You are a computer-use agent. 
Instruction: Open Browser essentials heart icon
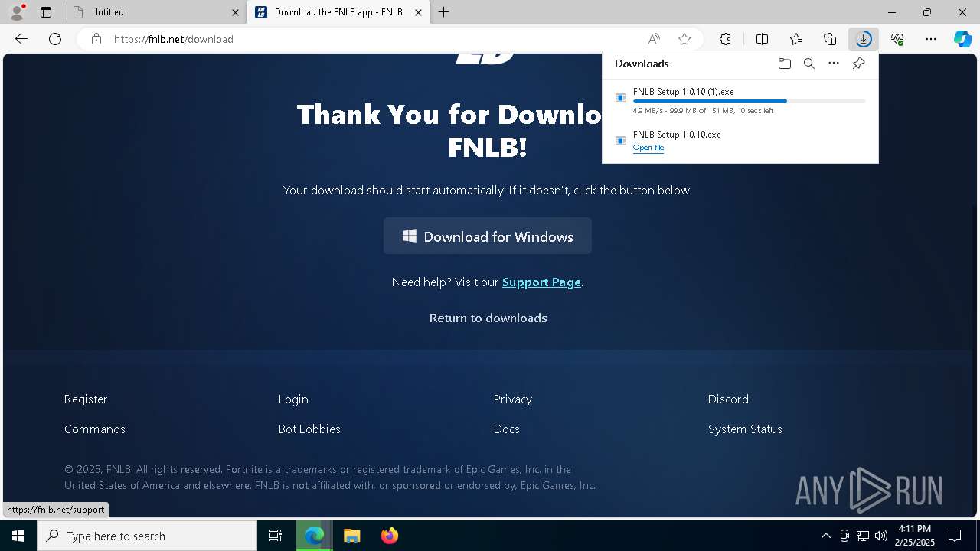click(897, 39)
